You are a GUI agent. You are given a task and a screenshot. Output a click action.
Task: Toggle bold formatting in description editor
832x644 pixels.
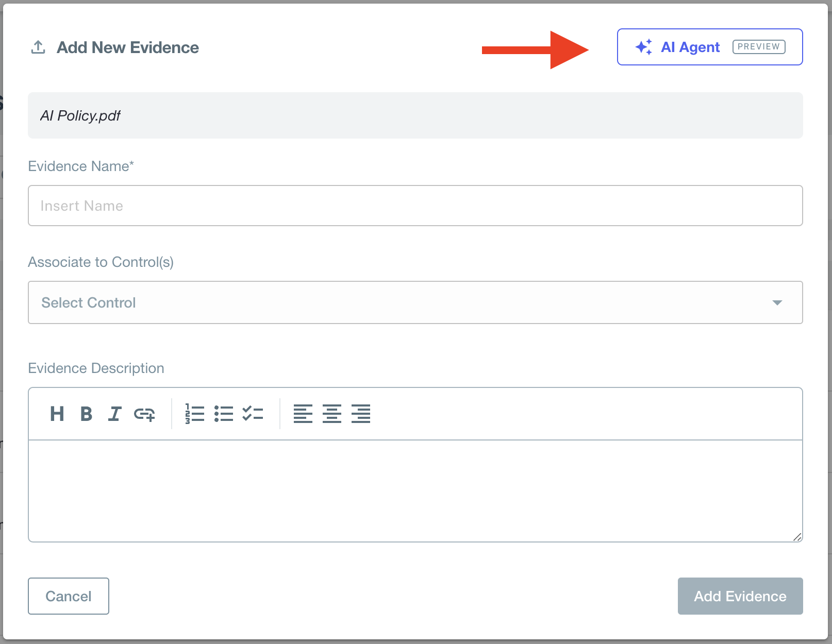(x=86, y=414)
